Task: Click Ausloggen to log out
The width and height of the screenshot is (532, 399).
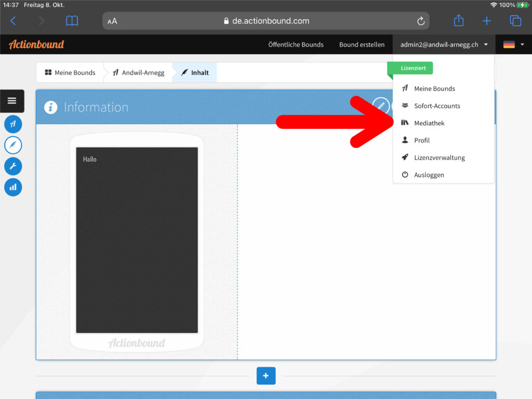Action: click(429, 175)
